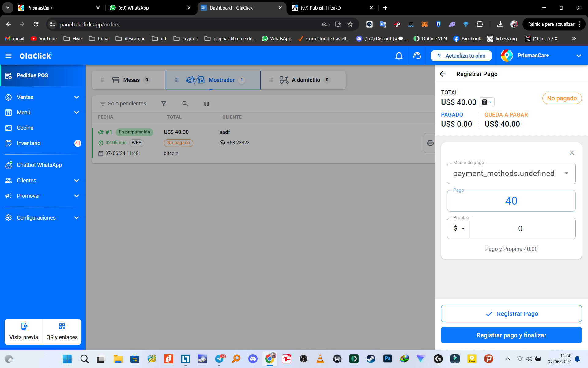
Task: Click Registrar pago y finalizar button
Action: (x=511, y=335)
